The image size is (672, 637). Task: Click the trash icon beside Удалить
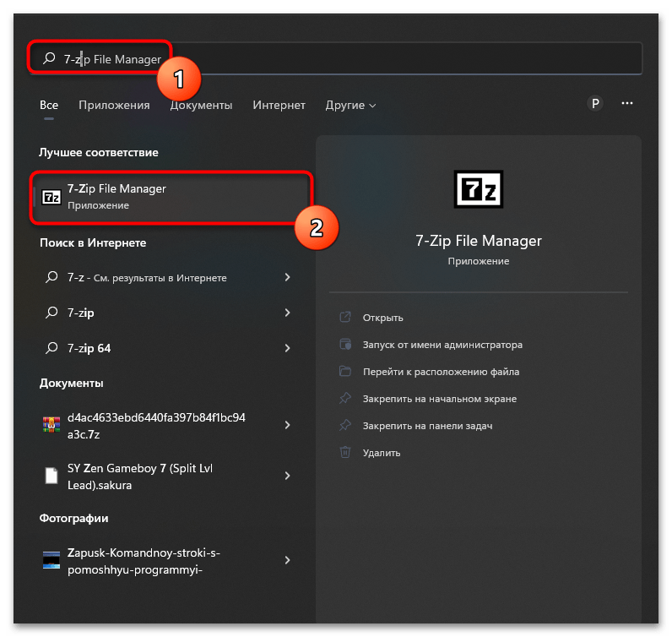(x=345, y=452)
